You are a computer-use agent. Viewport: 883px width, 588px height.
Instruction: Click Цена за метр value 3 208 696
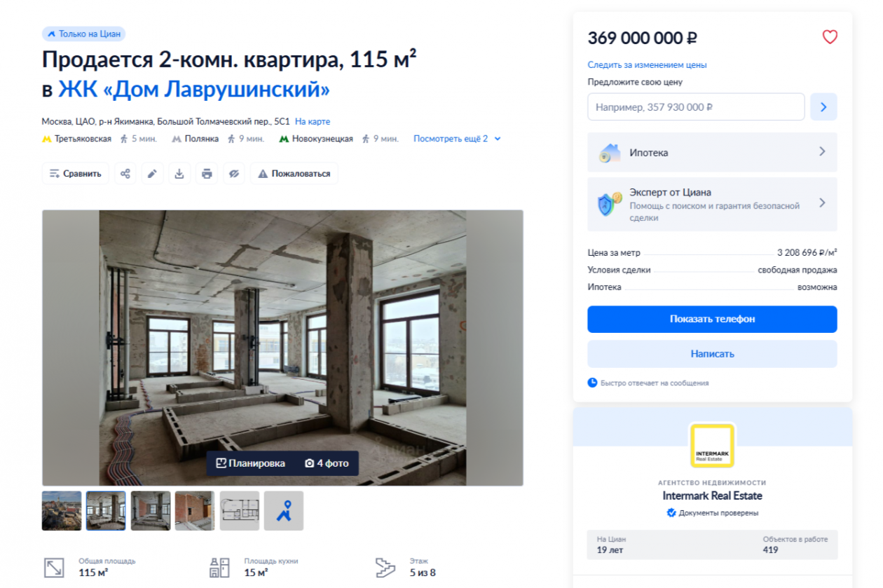point(807,252)
